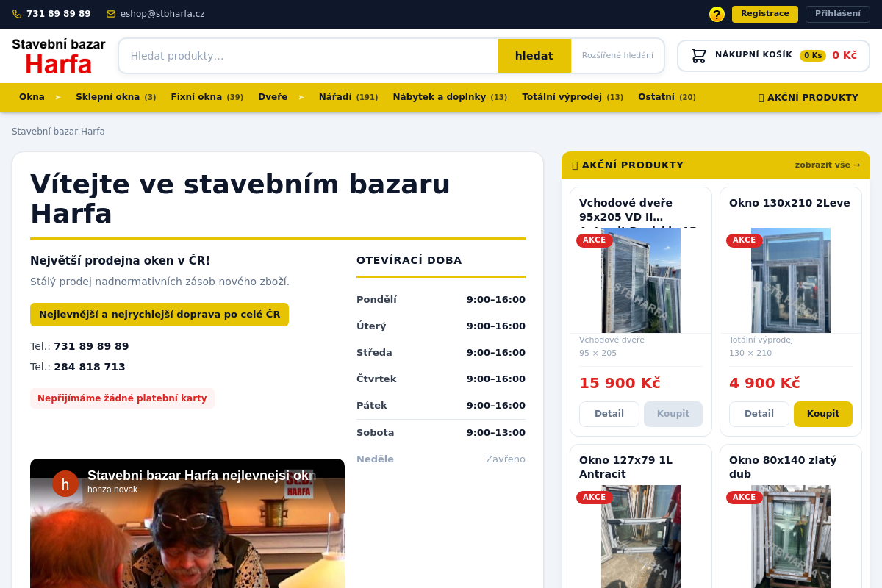The image size is (882, 588).
Task: Open the Fixní okna category
Action: pyautogui.click(x=207, y=97)
